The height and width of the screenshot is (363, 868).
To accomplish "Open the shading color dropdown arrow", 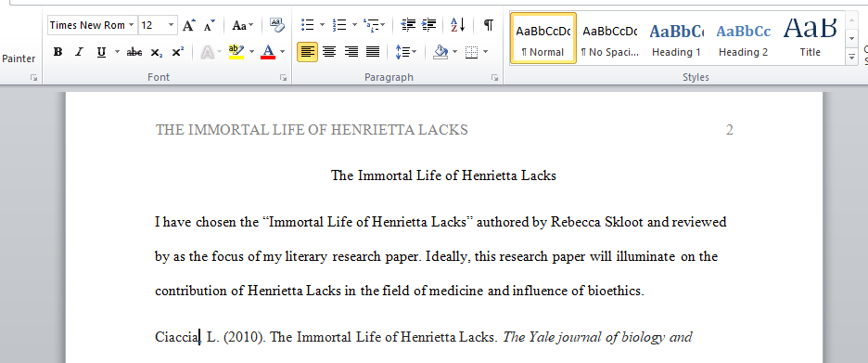I will pos(455,52).
